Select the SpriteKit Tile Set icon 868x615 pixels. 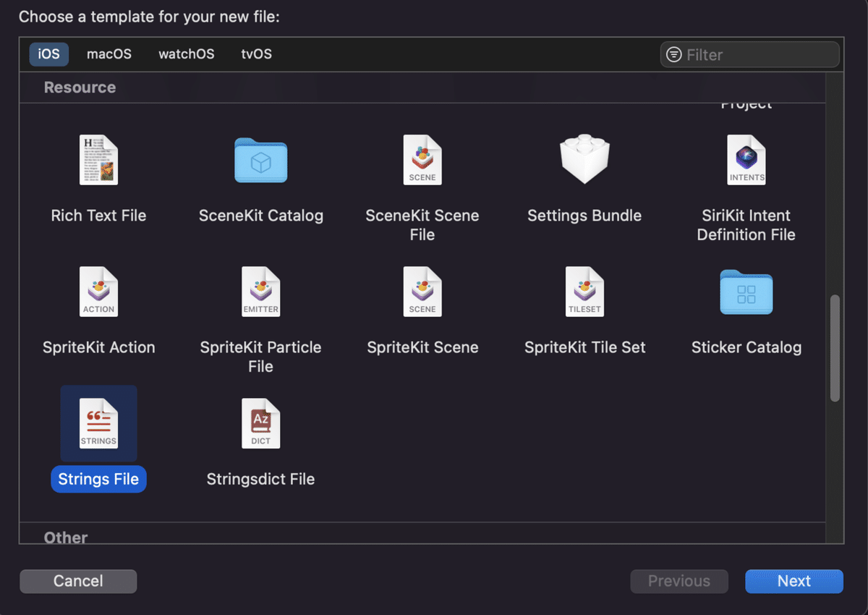tap(584, 292)
